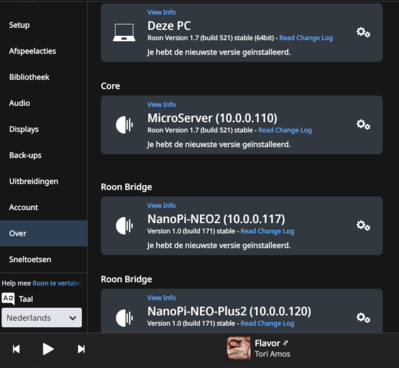
Task: Read Change Log for MicroServer
Action: [285, 130]
